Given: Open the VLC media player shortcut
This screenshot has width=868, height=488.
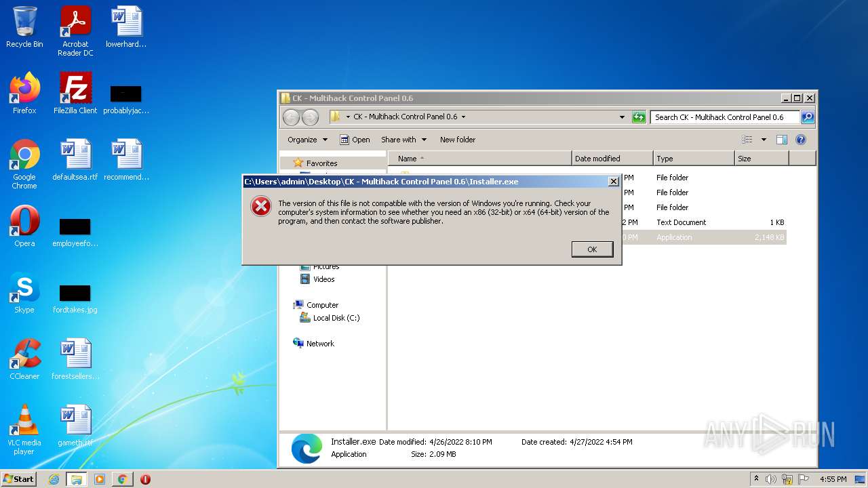Looking at the screenshot, I should click(x=24, y=430).
